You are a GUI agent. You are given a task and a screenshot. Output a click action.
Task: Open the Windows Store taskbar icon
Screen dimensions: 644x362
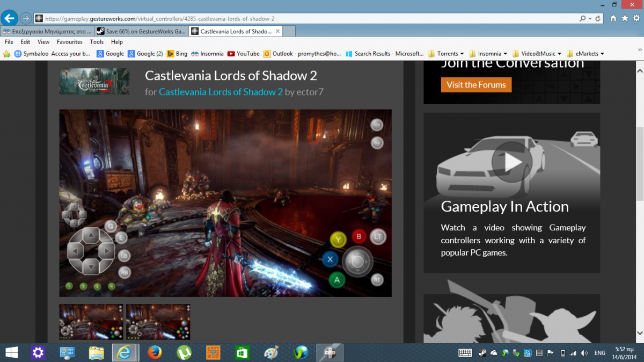pos(243,352)
